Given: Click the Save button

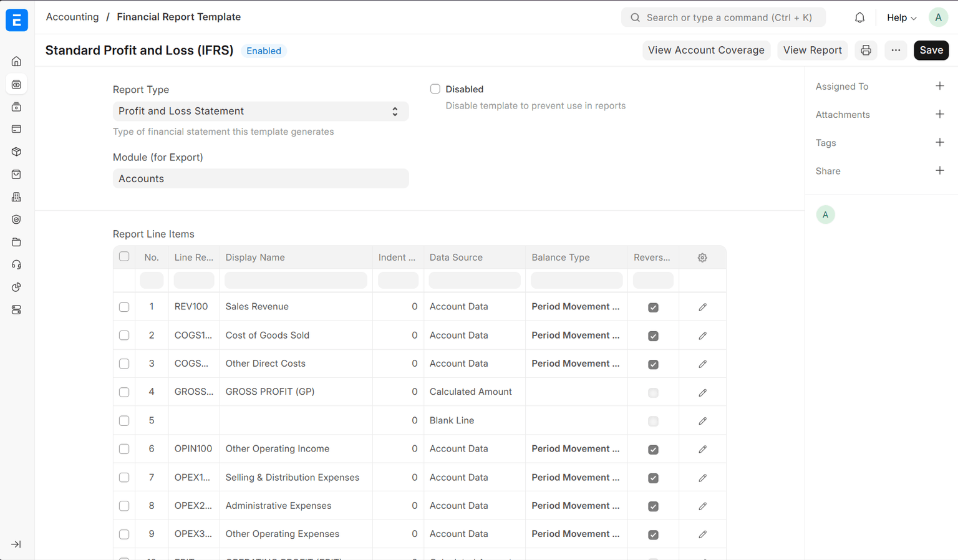Looking at the screenshot, I should click(931, 51).
